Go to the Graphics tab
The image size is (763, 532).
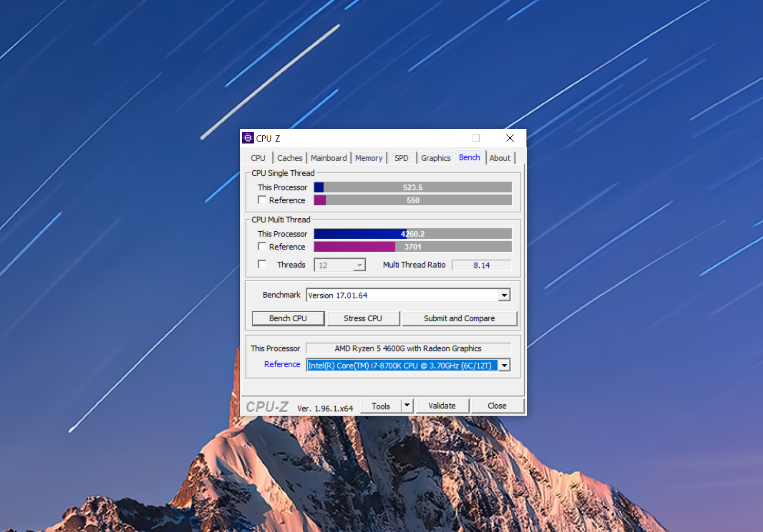pos(435,158)
